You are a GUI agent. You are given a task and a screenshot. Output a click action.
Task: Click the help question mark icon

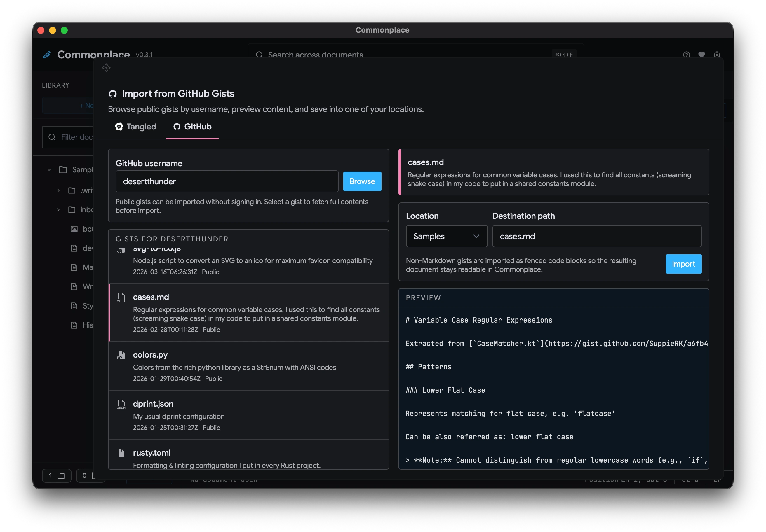point(686,54)
